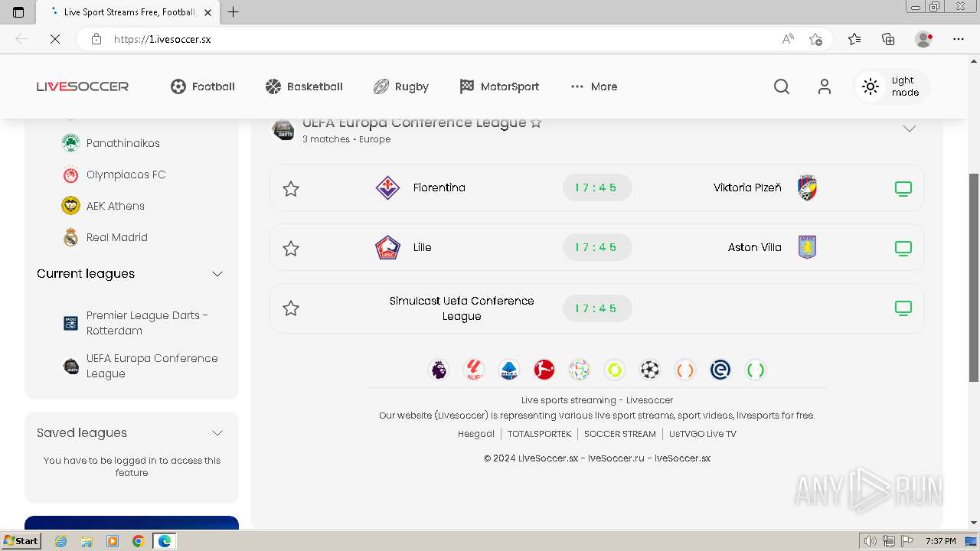Watch stream icon for Lille match
980x551 pixels.
(x=903, y=248)
